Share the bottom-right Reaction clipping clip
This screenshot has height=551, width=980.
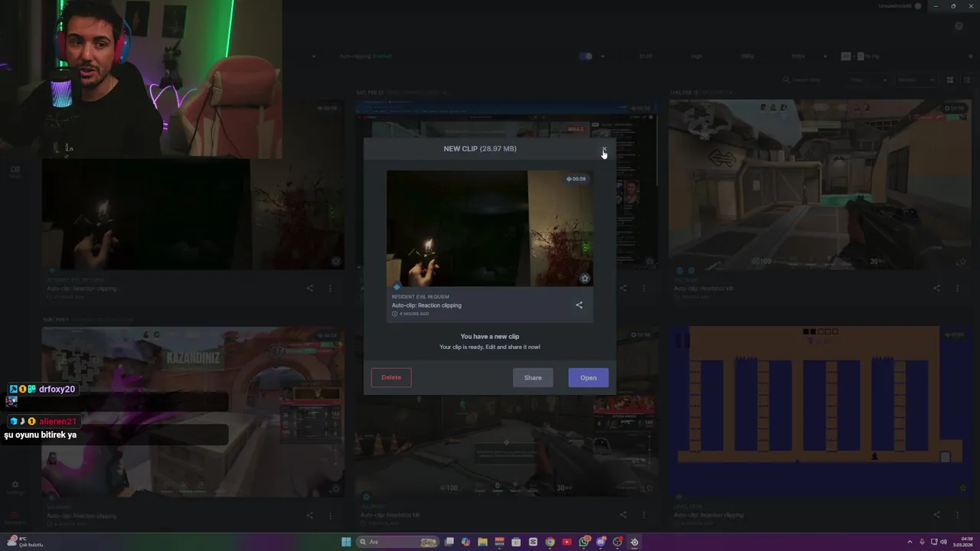936,515
